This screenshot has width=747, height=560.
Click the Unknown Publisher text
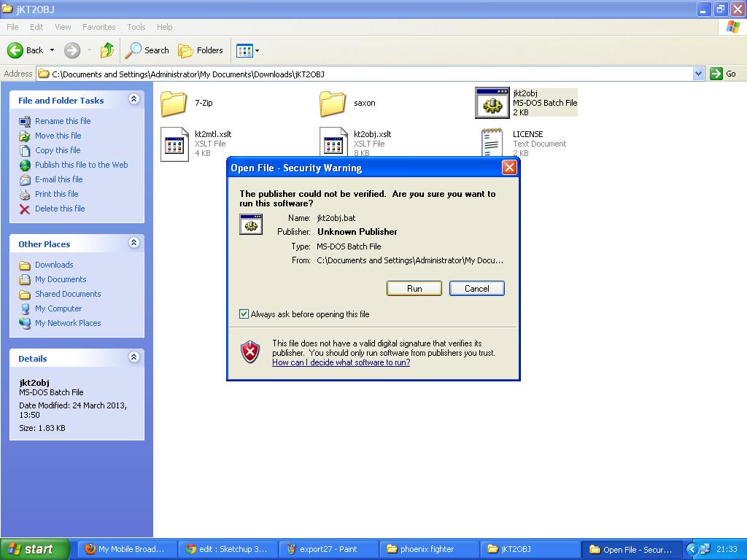[x=357, y=232]
